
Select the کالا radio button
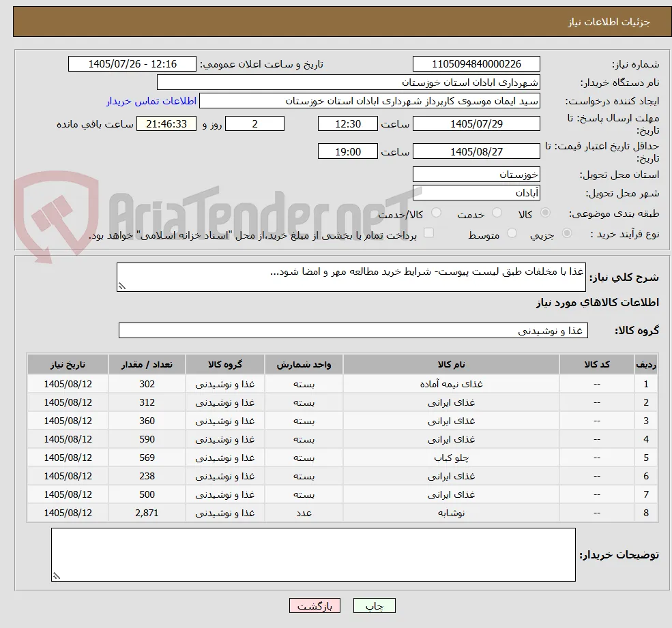[545, 213]
